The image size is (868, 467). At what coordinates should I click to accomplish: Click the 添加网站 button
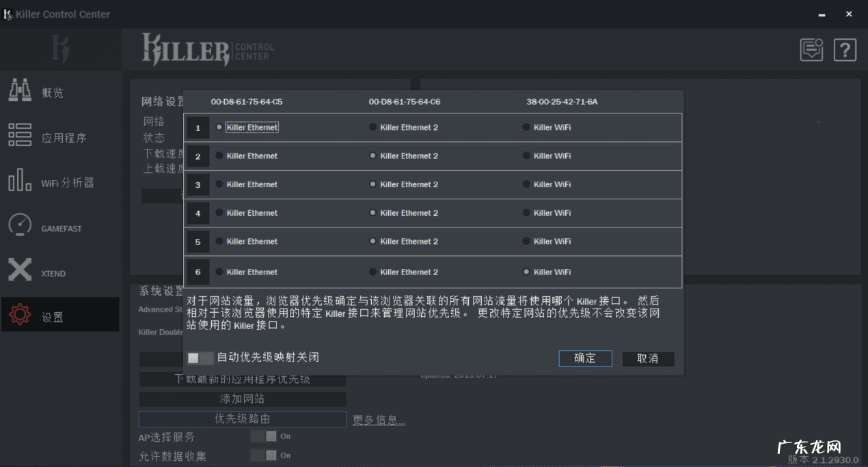pyautogui.click(x=243, y=399)
